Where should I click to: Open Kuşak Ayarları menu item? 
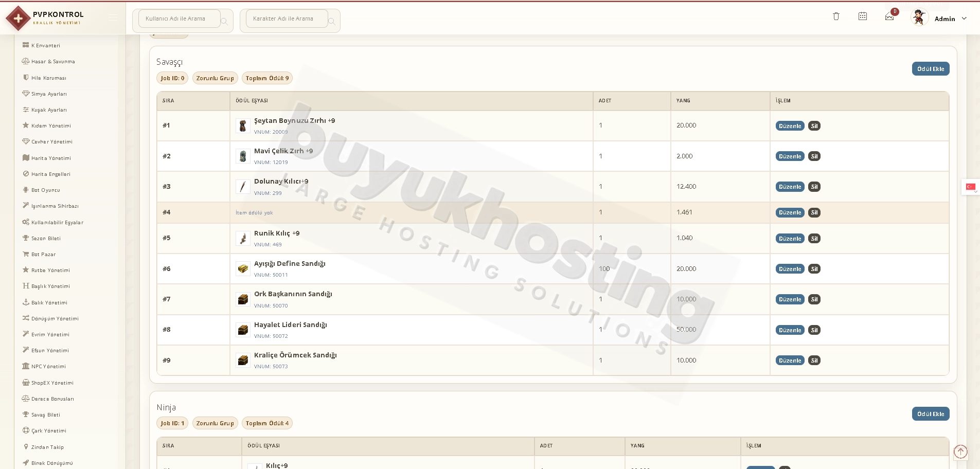(45, 110)
